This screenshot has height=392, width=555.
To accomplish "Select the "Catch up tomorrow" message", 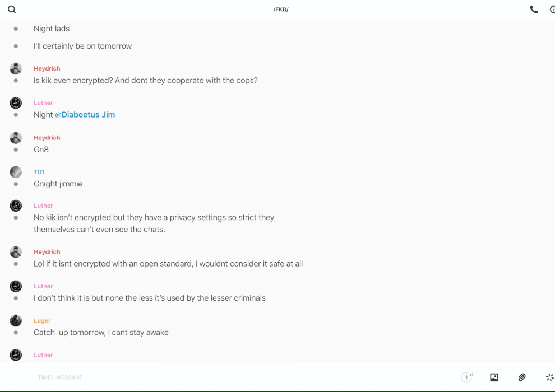I will click(101, 332).
